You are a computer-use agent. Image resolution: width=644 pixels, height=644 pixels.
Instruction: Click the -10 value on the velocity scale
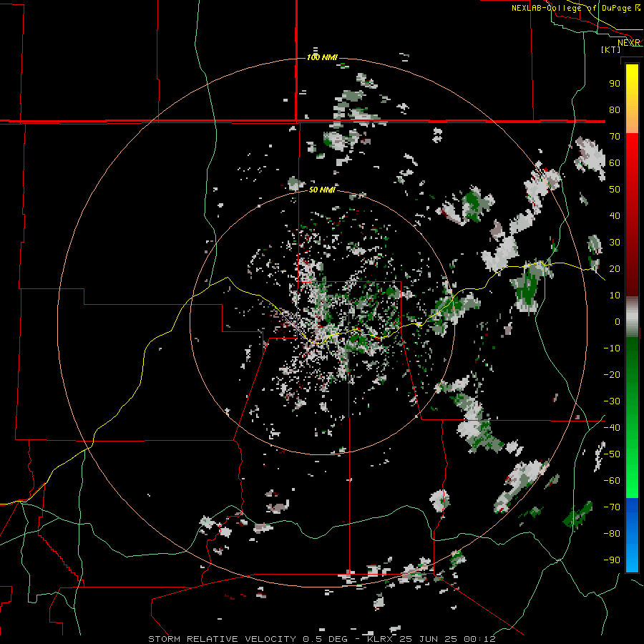click(x=612, y=348)
